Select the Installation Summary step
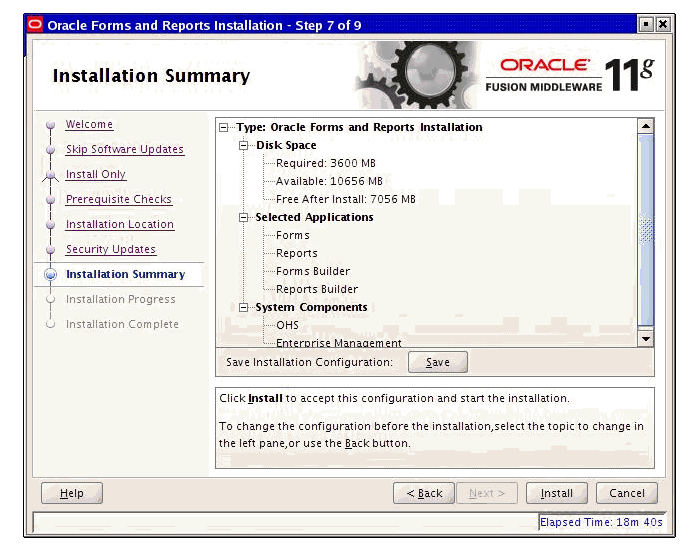Viewport: 690px width, 544px height. (125, 274)
